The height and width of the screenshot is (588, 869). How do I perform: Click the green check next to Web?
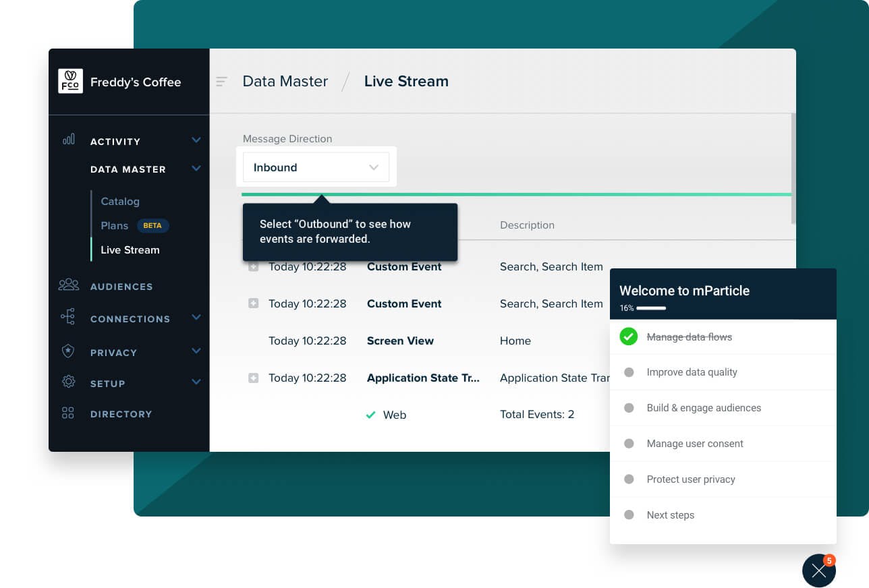pyautogui.click(x=370, y=415)
